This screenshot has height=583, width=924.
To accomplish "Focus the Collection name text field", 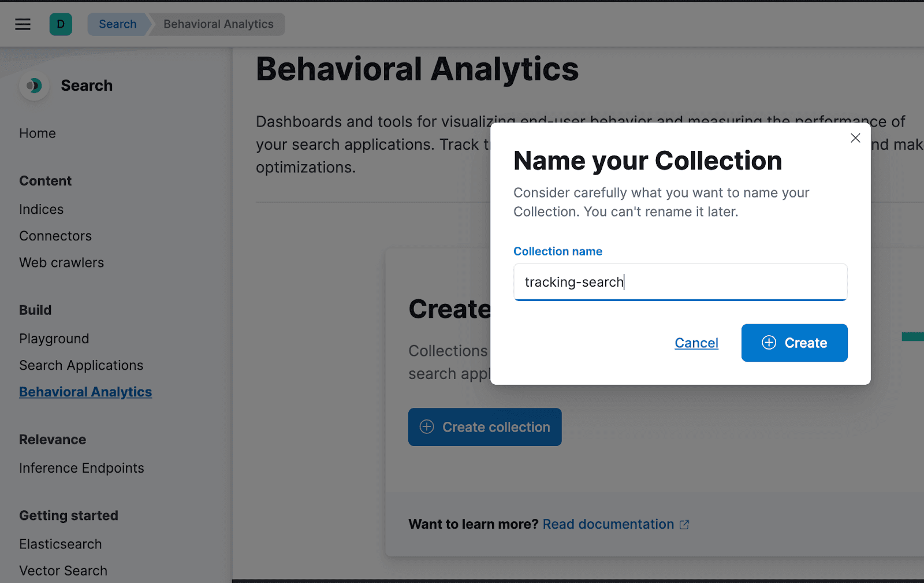I will 680,282.
